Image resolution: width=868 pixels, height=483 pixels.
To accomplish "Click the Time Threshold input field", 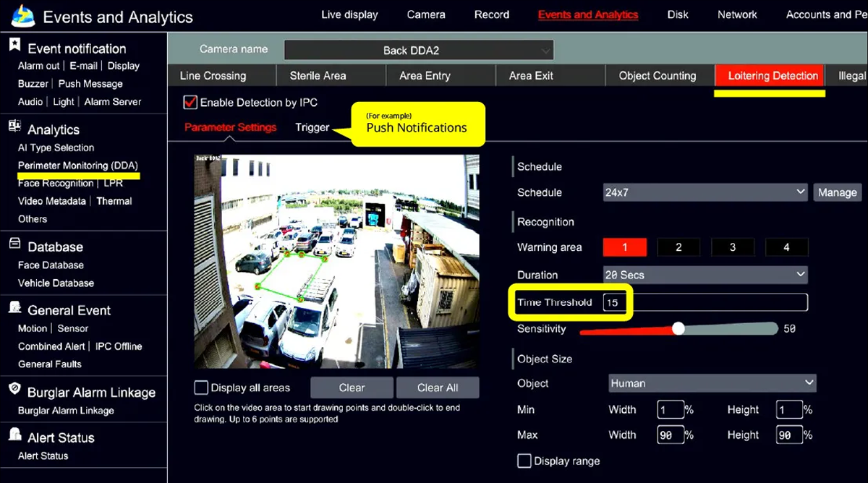I will point(705,302).
